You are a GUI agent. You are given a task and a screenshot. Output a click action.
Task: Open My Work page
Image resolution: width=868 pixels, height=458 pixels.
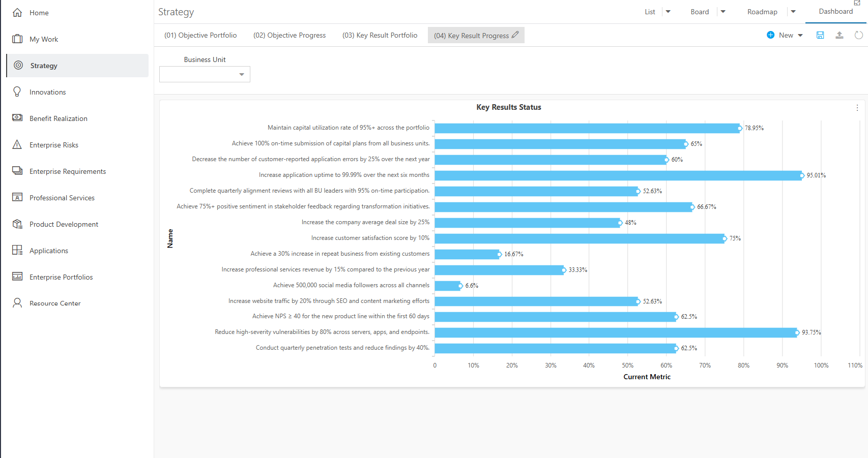point(44,39)
